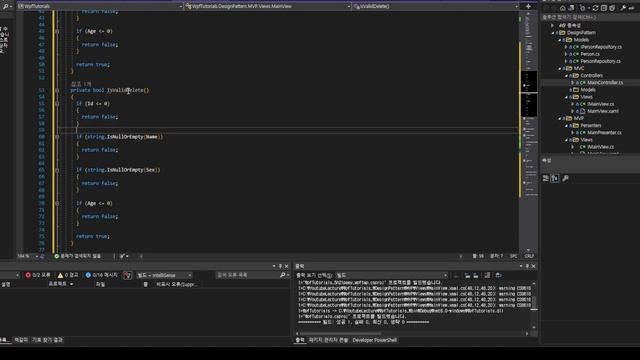
Task: Select Person.cs in Solution Explorer
Action: pos(590,54)
